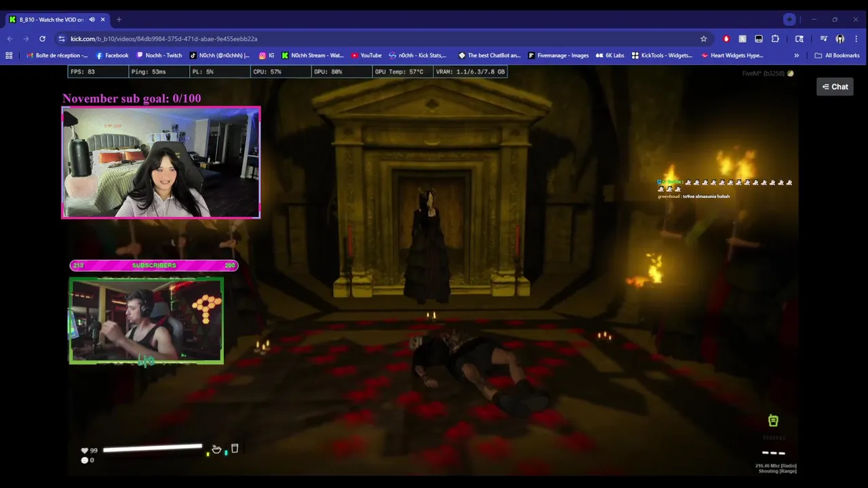Expand the hidden bookmarks chevron
Viewport: 868px width, 488px height.
(x=796, y=56)
